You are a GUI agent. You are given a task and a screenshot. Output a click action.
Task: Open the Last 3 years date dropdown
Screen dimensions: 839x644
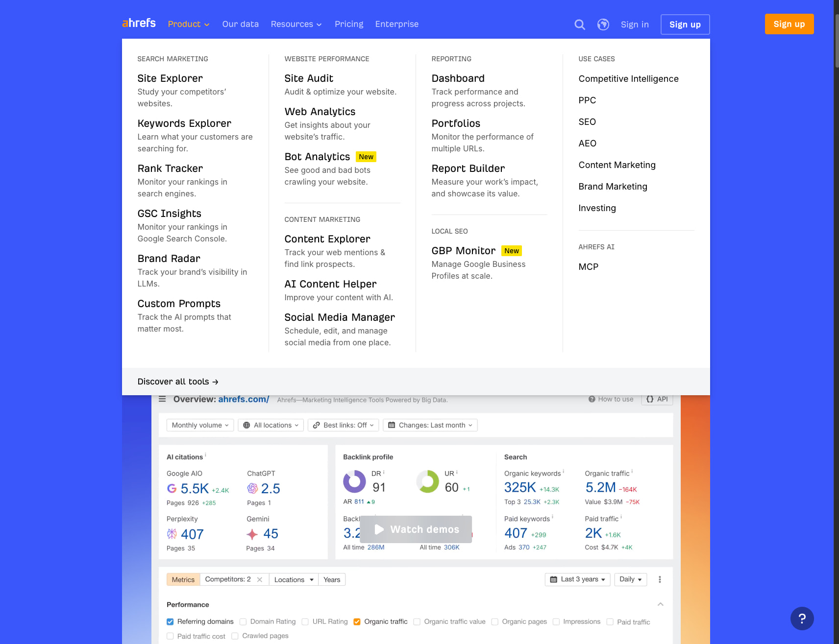[x=577, y=579]
